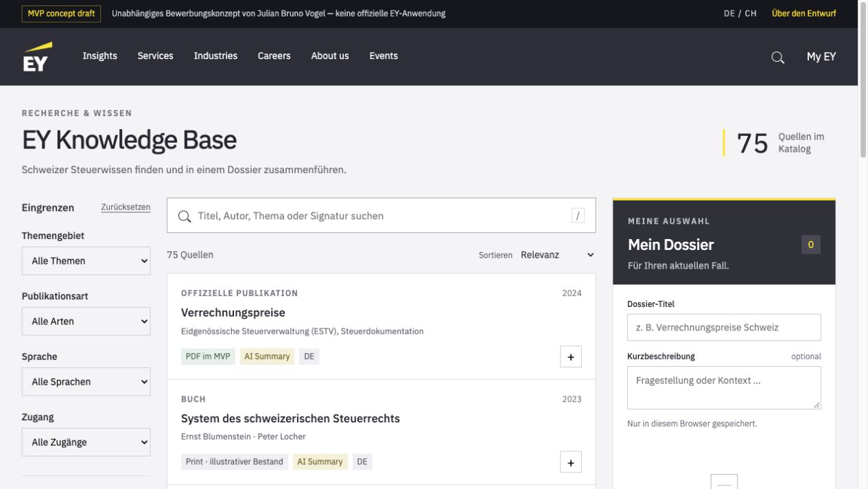Focus the Titel, Autor, Thema search field
Screen dimensions: 868x489
pos(381,216)
